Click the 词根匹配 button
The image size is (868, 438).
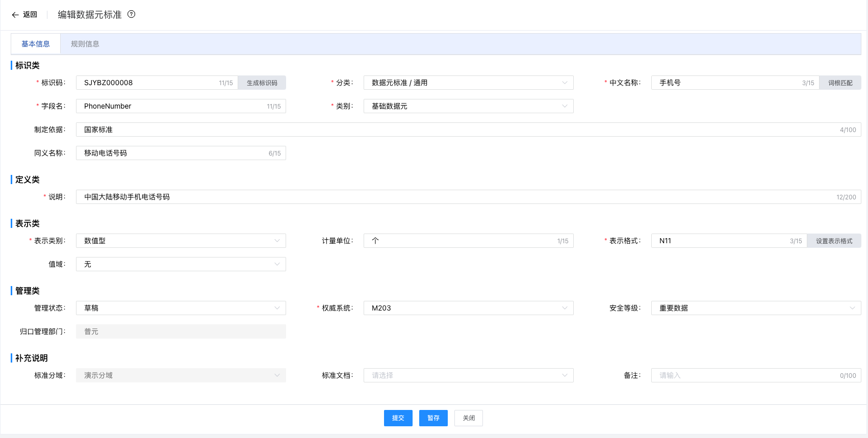click(x=840, y=83)
